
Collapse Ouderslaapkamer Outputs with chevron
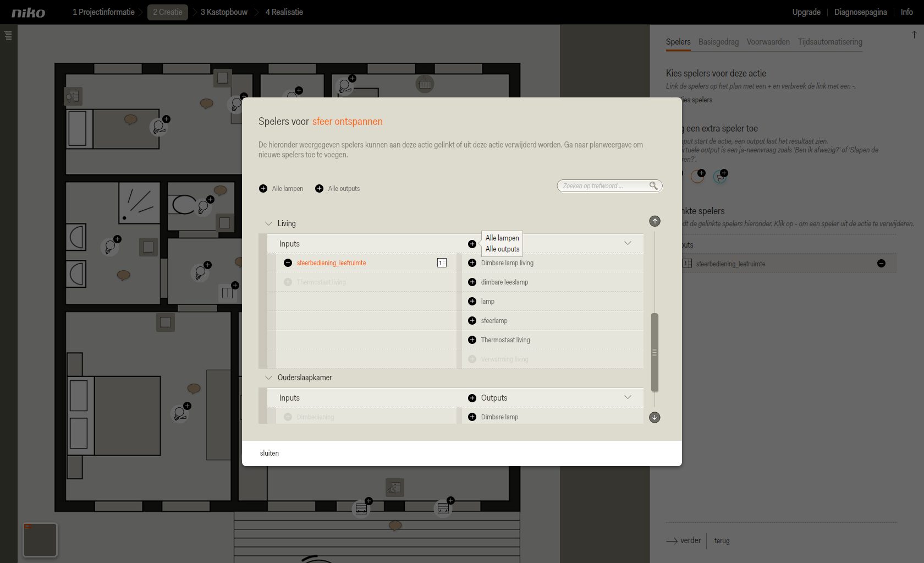[x=628, y=397]
